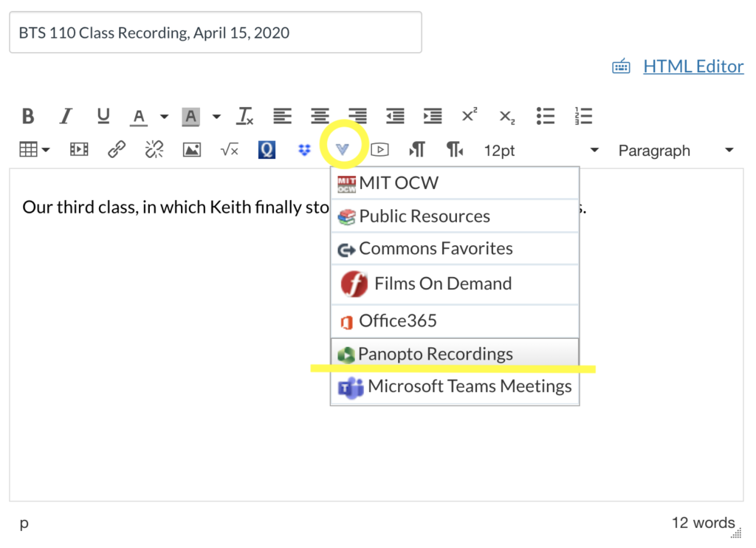Click the title field with BTS 110 text
The image size is (756, 548).
(x=216, y=32)
